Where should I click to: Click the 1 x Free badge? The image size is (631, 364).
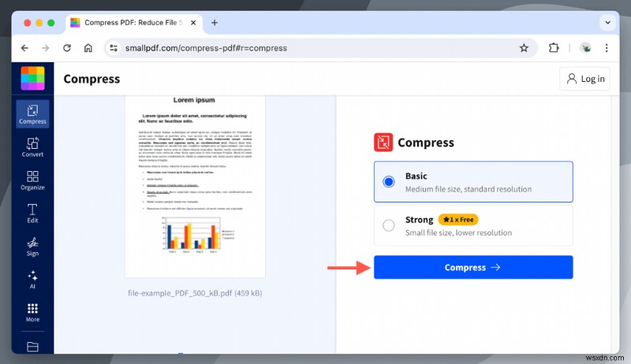(x=458, y=219)
